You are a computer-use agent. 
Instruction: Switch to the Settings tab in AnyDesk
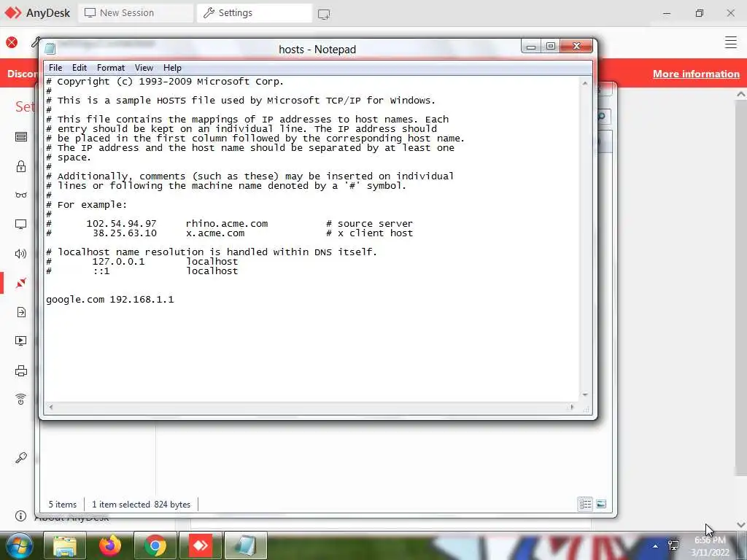click(255, 13)
